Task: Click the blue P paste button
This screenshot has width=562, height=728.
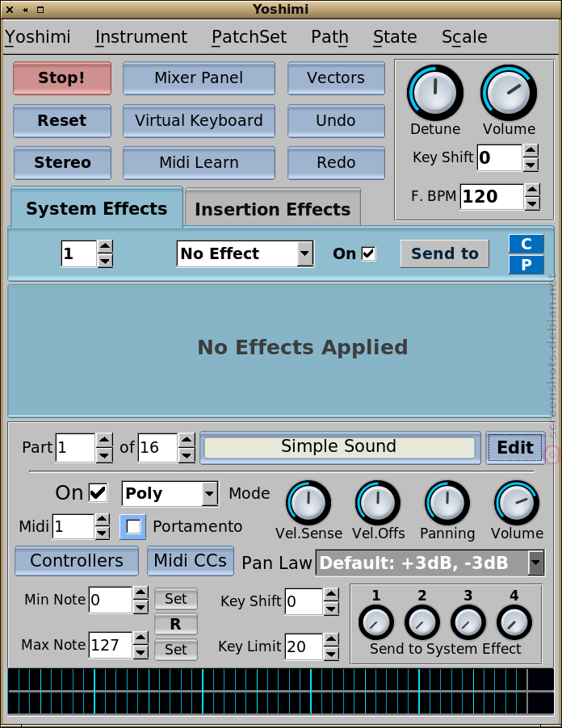Action: pos(526,265)
